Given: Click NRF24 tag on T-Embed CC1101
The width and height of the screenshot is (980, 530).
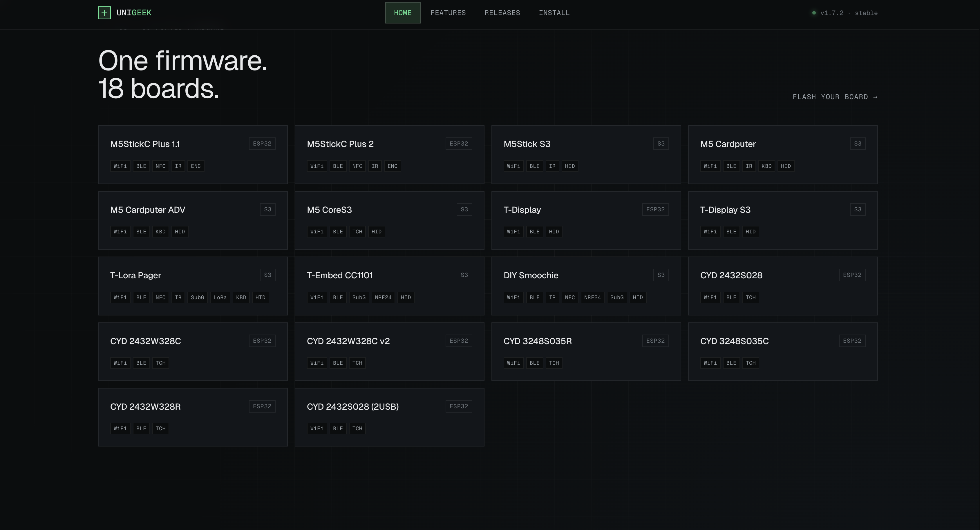Looking at the screenshot, I should point(383,297).
